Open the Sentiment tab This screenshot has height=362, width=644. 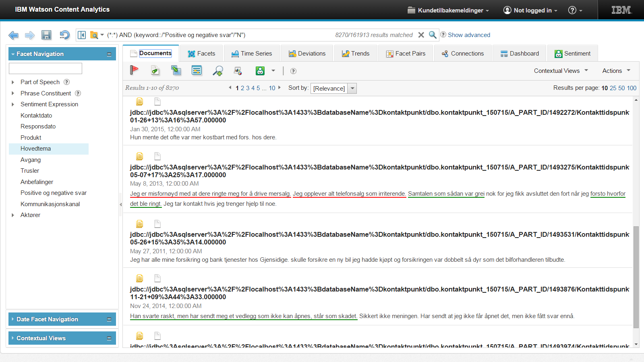click(572, 54)
